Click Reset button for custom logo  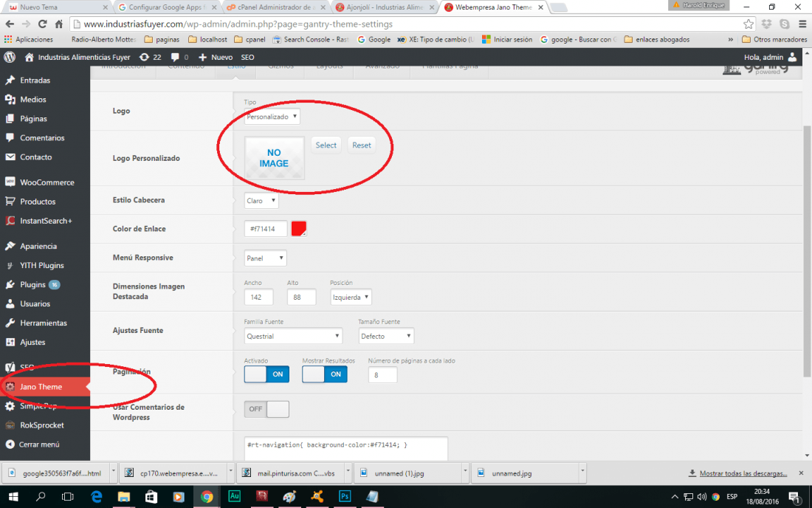click(x=362, y=145)
